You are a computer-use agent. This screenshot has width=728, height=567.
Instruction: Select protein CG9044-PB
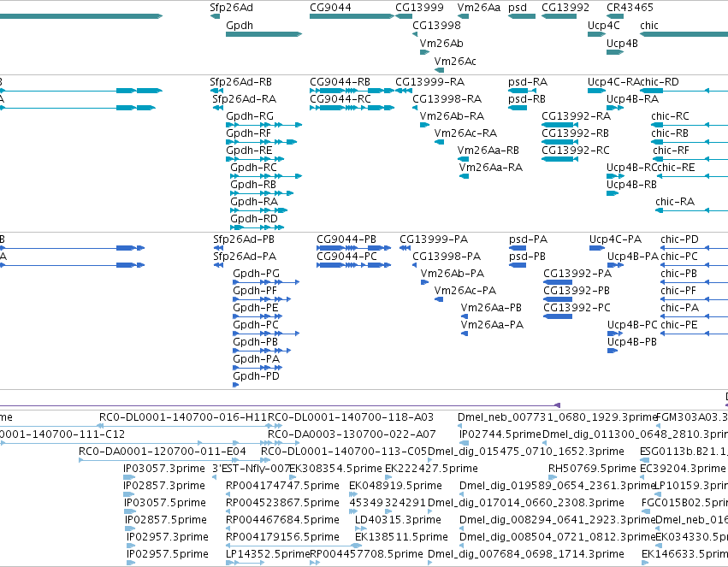(x=346, y=239)
